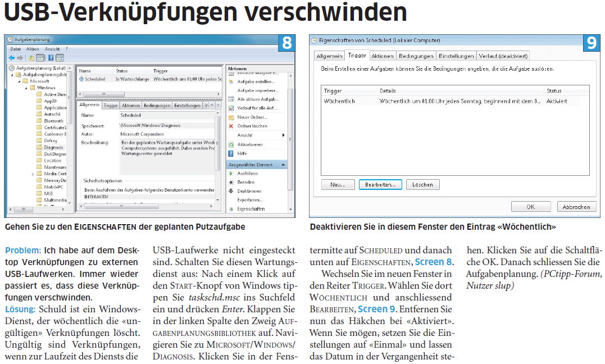Switch to Allgemein tab in Aufgabenplanung details pane
This screenshot has width=605, height=364.
(89, 105)
